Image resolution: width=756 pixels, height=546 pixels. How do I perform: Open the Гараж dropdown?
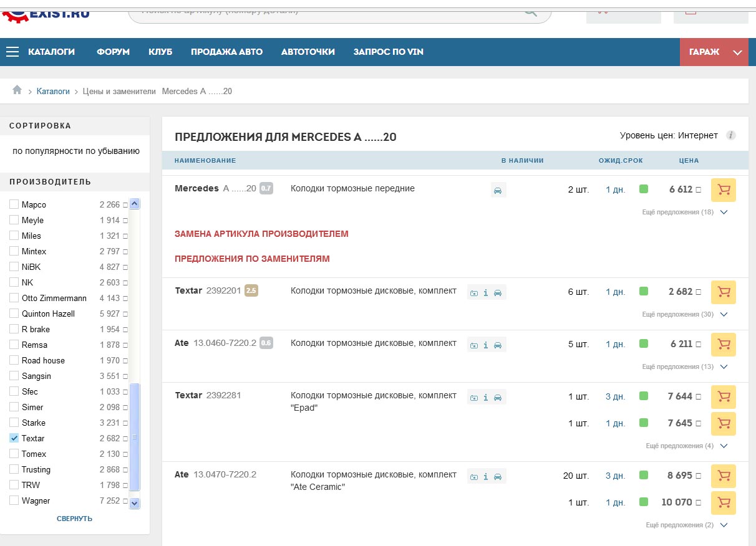pos(714,52)
